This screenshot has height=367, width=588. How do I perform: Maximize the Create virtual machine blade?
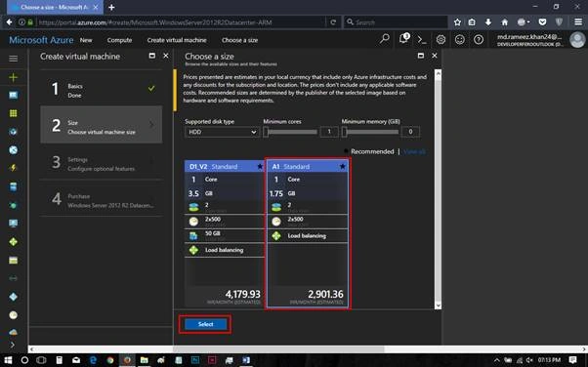(x=151, y=56)
